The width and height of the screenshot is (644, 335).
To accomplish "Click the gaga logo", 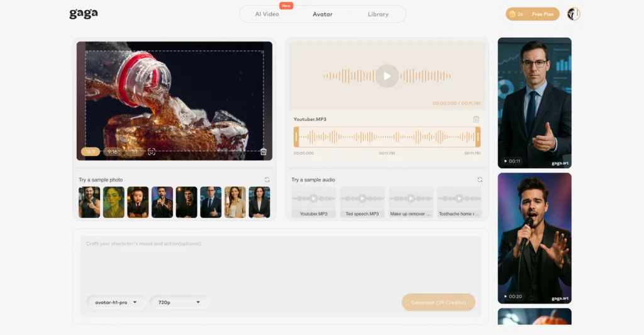I will point(84,14).
